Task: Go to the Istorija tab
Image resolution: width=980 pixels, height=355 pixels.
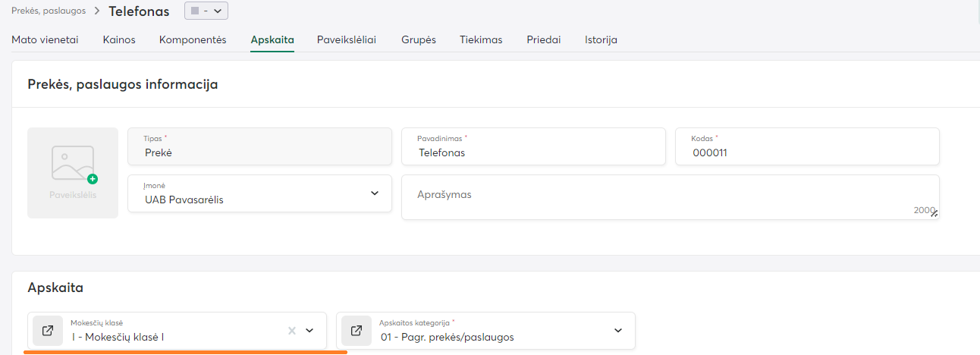Action: (x=601, y=40)
